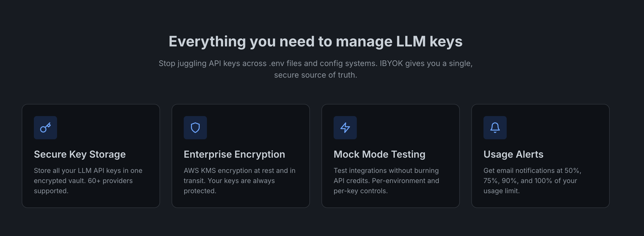The height and width of the screenshot is (236, 644).
Task: Open the Mock Mode Testing title
Action: tap(379, 155)
